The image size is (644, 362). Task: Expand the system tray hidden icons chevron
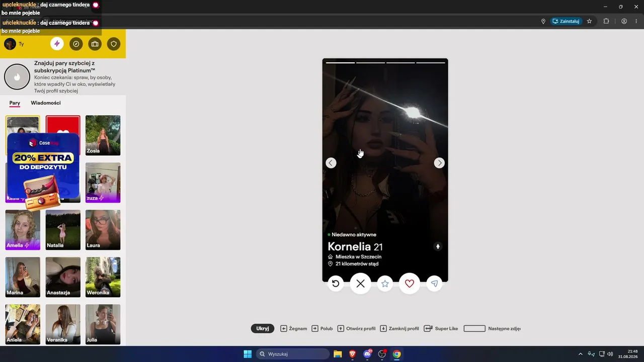[x=581, y=354]
